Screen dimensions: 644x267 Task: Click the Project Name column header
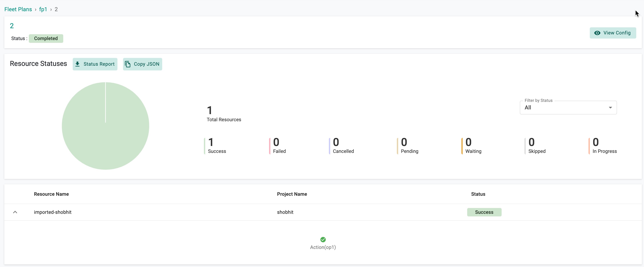pyautogui.click(x=292, y=194)
